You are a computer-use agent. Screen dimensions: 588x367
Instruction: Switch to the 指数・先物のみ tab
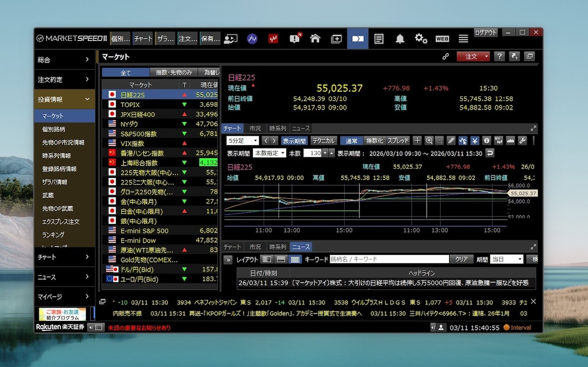pos(174,73)
